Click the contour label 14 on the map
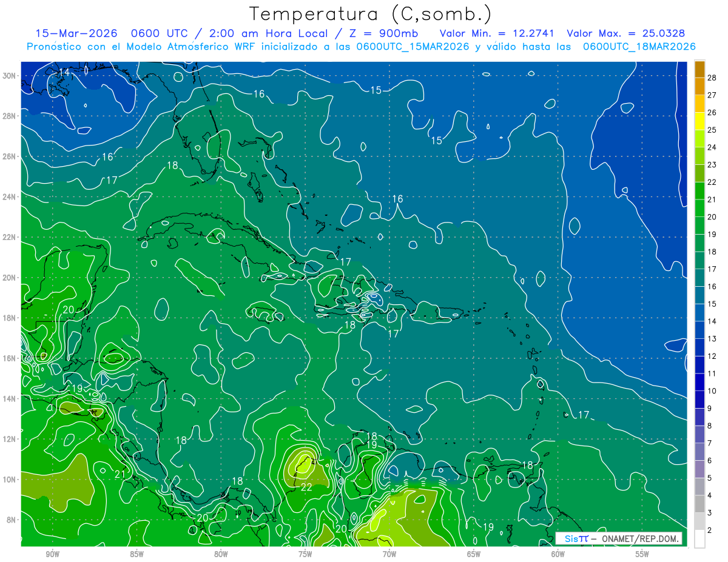The height and width of the screenshot is (562, 728). 64,73
